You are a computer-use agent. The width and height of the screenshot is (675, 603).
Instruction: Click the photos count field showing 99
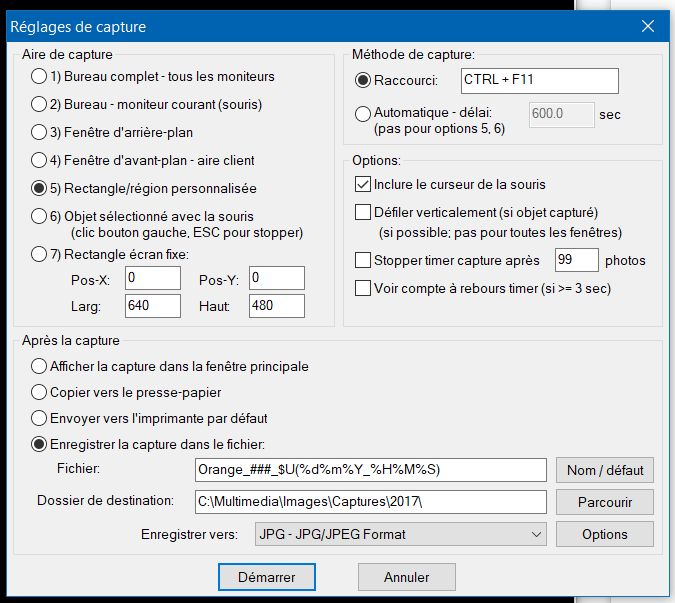(x=577, y=260)
